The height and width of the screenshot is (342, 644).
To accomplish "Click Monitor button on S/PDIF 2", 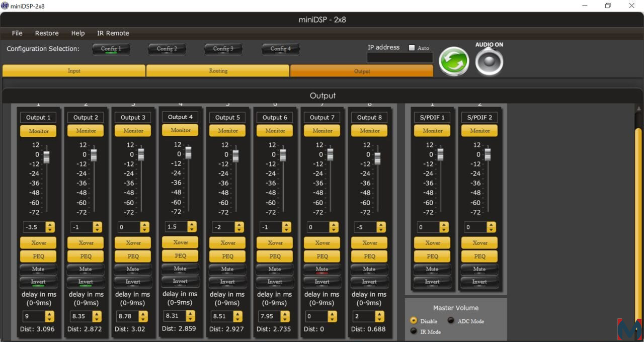I will (480, 131).
